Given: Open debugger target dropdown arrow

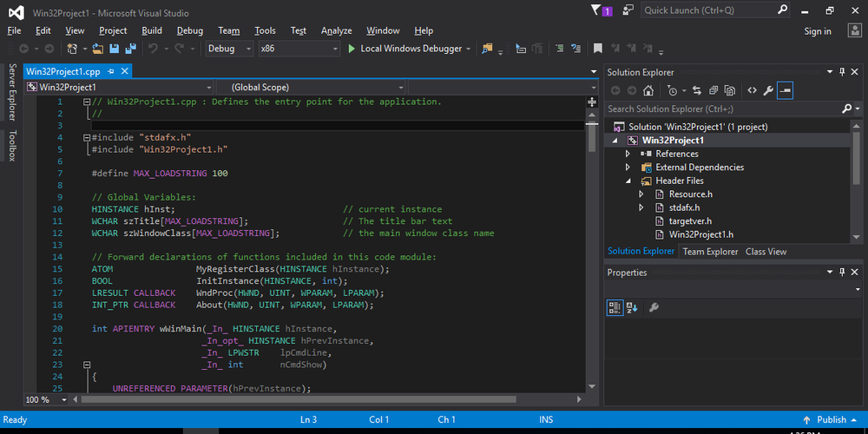Looking at the screenshot, I should (x=469, y=49).
